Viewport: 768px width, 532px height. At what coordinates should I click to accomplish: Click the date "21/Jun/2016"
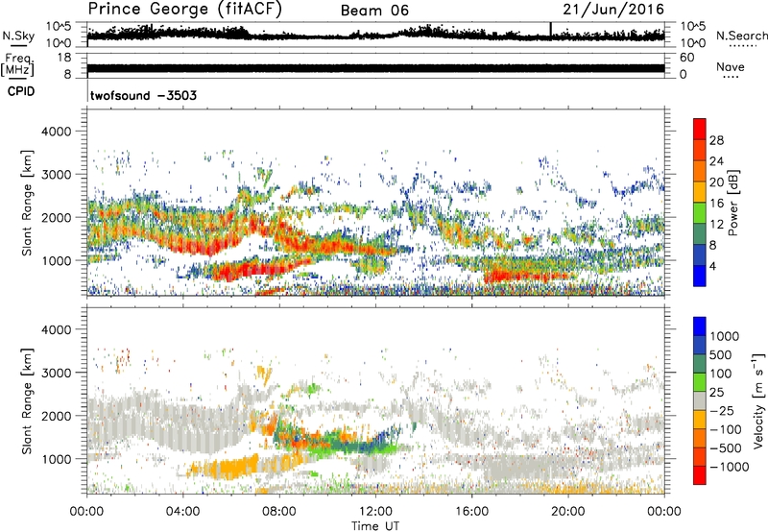(x=613, y=10)
